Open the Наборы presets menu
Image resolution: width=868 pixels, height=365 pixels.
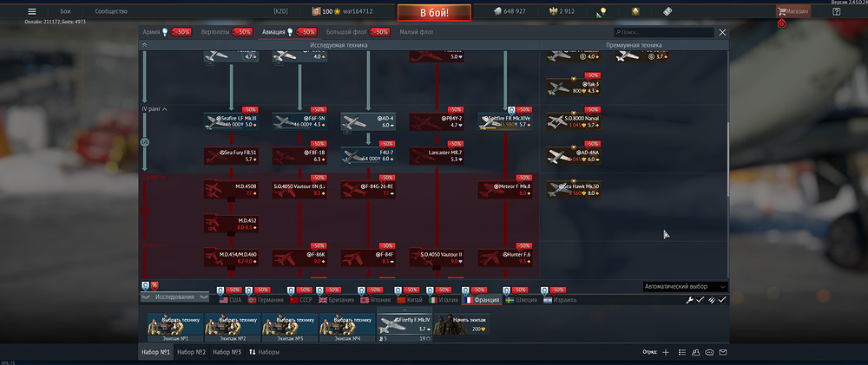[264, 352]
